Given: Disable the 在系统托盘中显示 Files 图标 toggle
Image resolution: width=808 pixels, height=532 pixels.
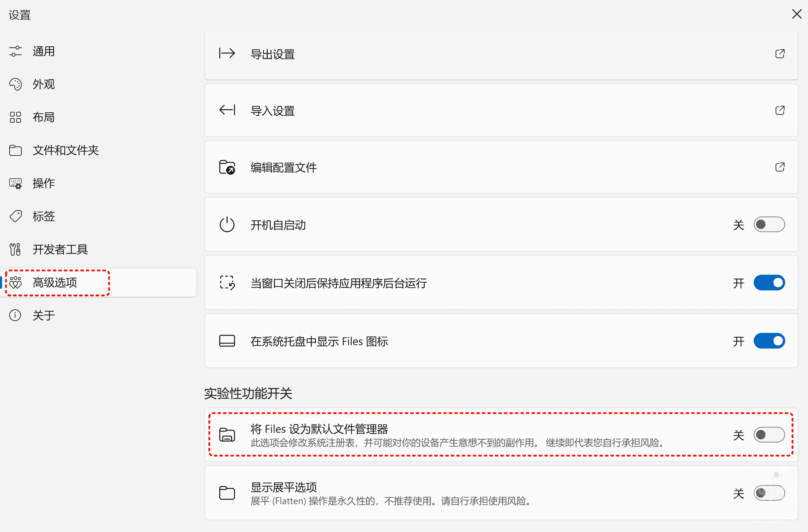Looking at the screenshot, I should pyautogui.click(x=769, y=341).
